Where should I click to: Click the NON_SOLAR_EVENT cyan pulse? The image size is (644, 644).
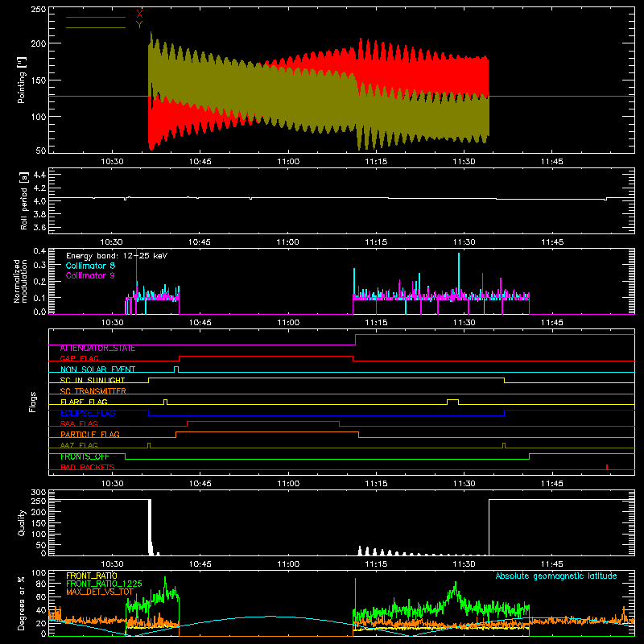coord(176,369)
